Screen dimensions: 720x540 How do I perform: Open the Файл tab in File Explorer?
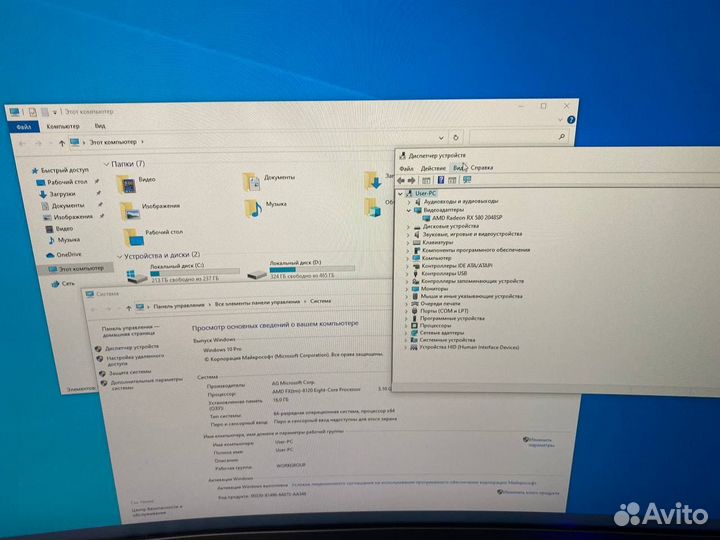tap(23, 127)
